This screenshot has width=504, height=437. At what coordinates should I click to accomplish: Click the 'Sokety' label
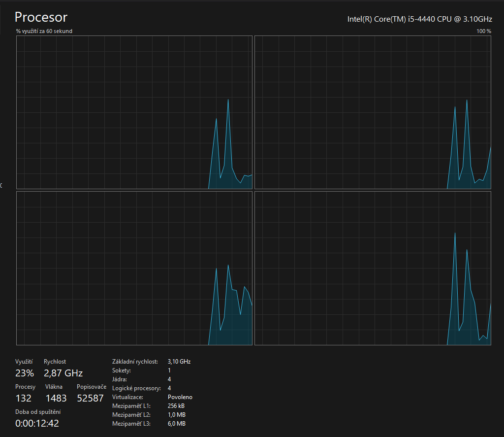[x=122, y=370]
